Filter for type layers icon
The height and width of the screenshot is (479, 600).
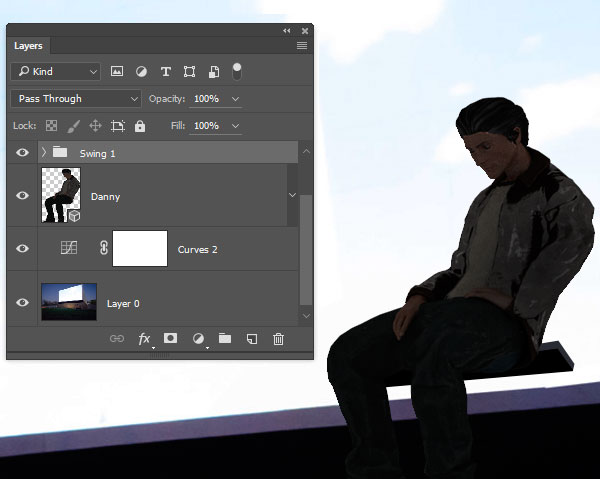coord(165,72)
